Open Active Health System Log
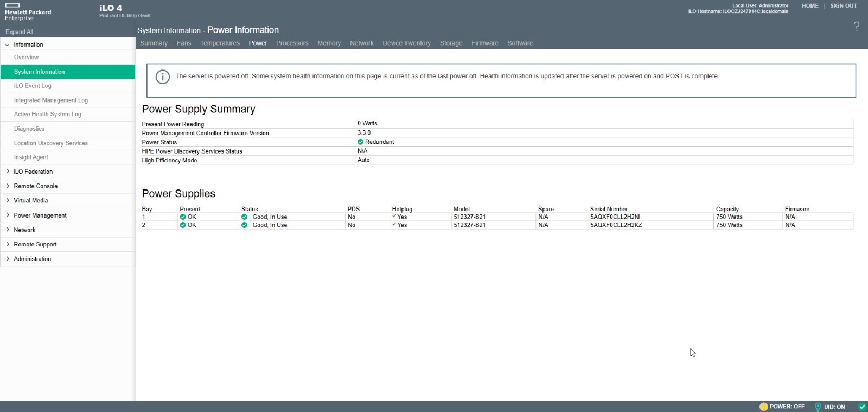Viewport: 868px width, 412px height. 67,114
